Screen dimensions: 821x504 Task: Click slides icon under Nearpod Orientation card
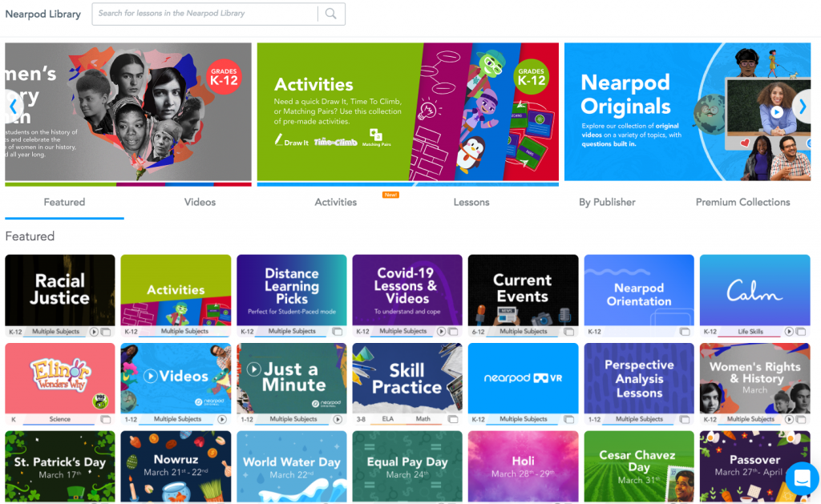pyautogui.click(x=685, y=332)
